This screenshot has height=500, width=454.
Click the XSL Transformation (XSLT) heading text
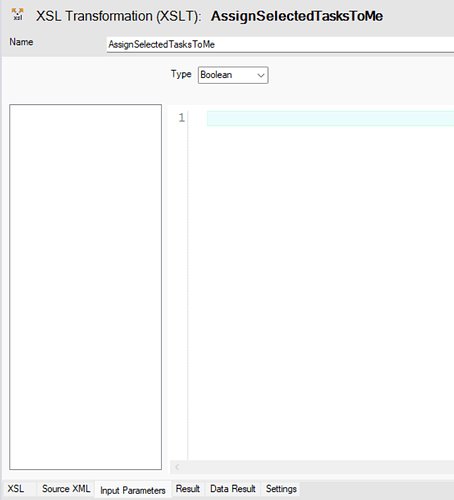[119, 16]
